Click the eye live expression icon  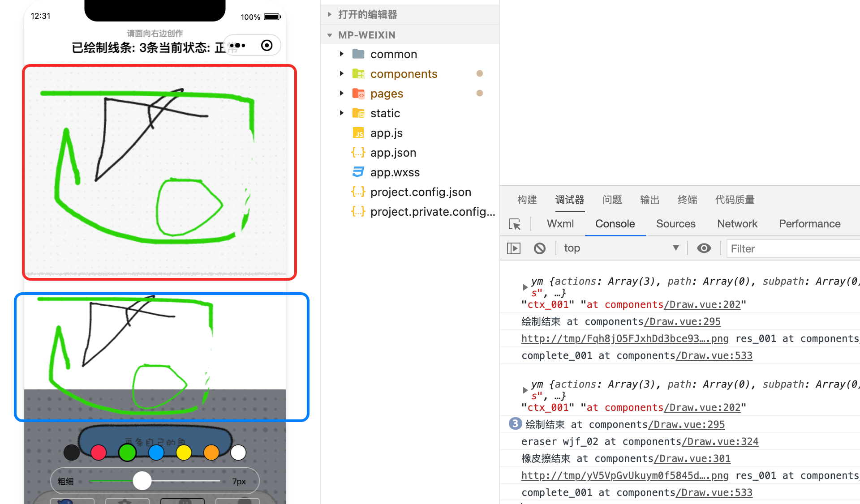(704, 248)
